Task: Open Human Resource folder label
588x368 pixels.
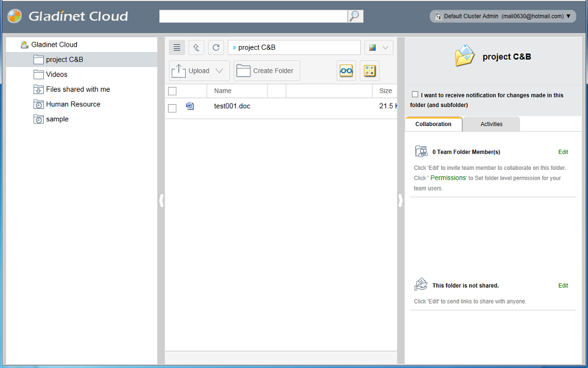Action: click(x=73, y=104)
